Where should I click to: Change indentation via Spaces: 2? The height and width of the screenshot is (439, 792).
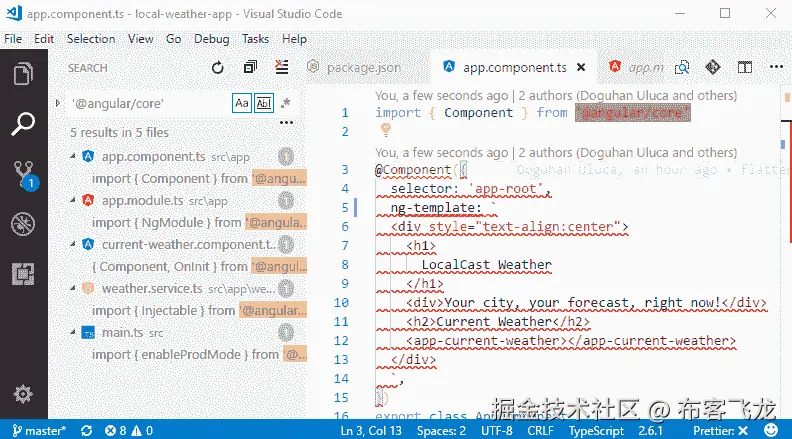pyautogui.click(x=441, y=430)
